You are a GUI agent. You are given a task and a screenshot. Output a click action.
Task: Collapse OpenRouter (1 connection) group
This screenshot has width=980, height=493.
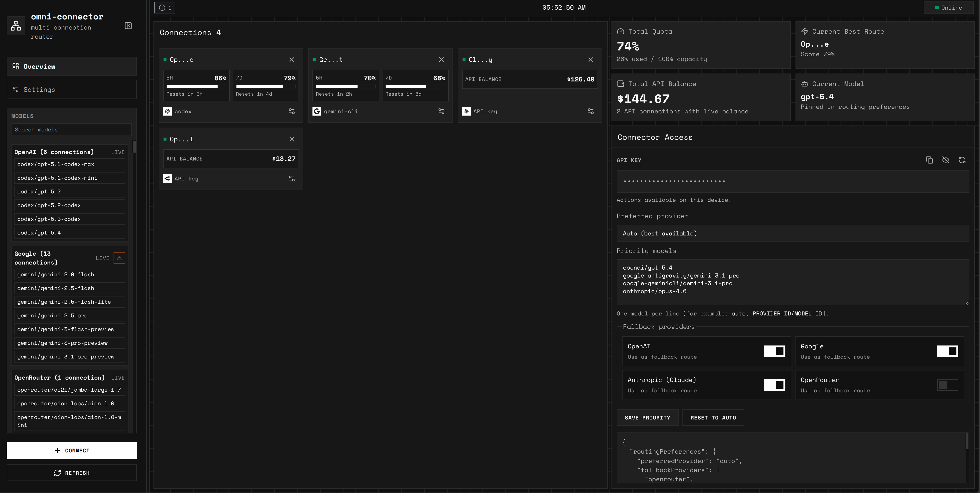coord(59,377)
